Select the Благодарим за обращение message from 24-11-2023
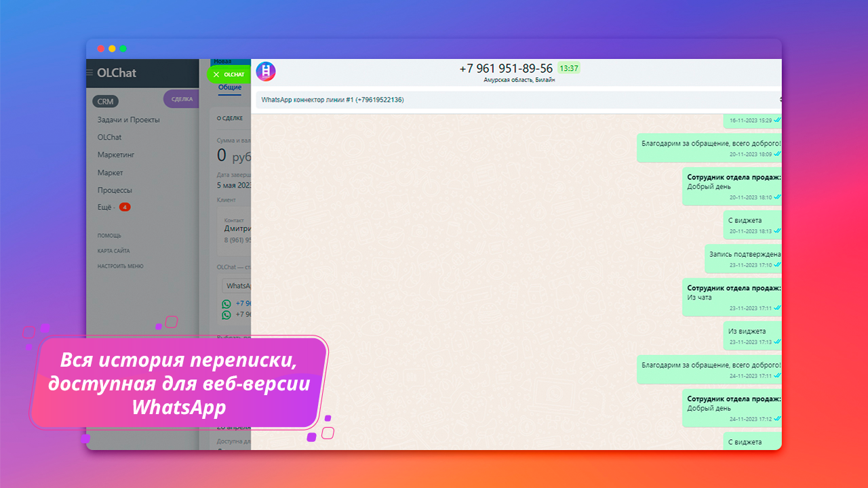The image size is (868, 488). point(709,369)
